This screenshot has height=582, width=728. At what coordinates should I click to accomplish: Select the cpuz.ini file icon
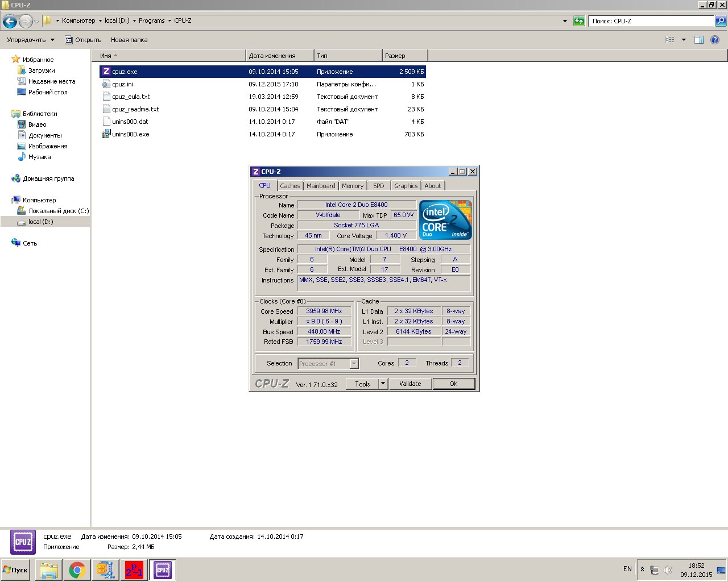pos(106,84)
